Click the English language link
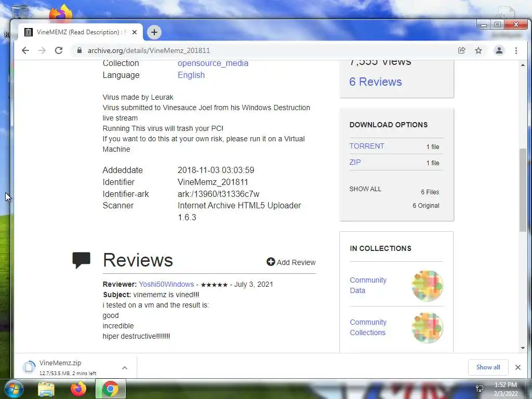This screenshot has width=532, height=399. 191,75
